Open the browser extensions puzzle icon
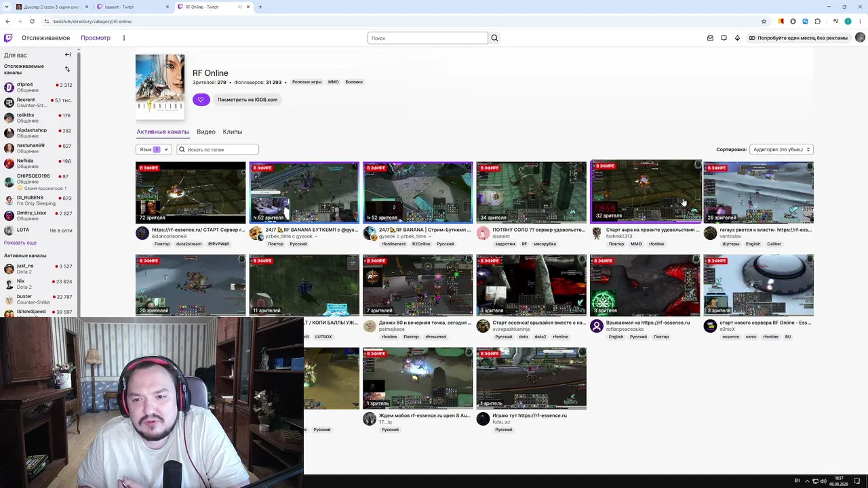The image size is (868, 488). [817, 21]
